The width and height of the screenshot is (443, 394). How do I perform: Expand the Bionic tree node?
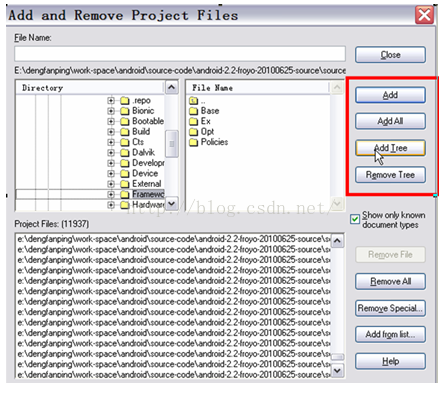point(111,111)
